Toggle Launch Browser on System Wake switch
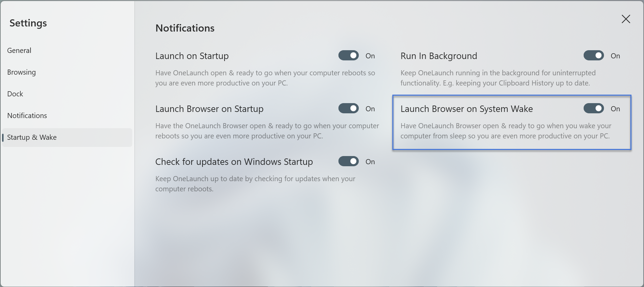Viewport: 644px width, 287px height. [x=593, y=108]
